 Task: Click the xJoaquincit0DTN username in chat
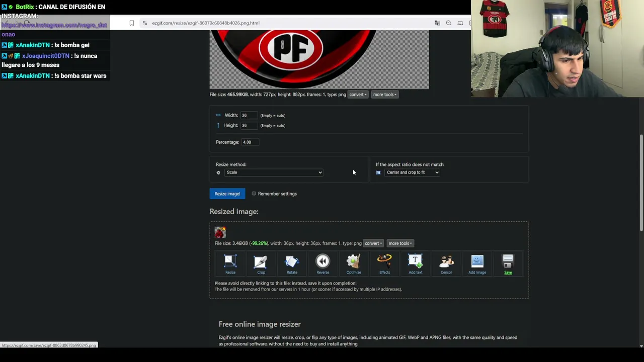coord(46,56)
